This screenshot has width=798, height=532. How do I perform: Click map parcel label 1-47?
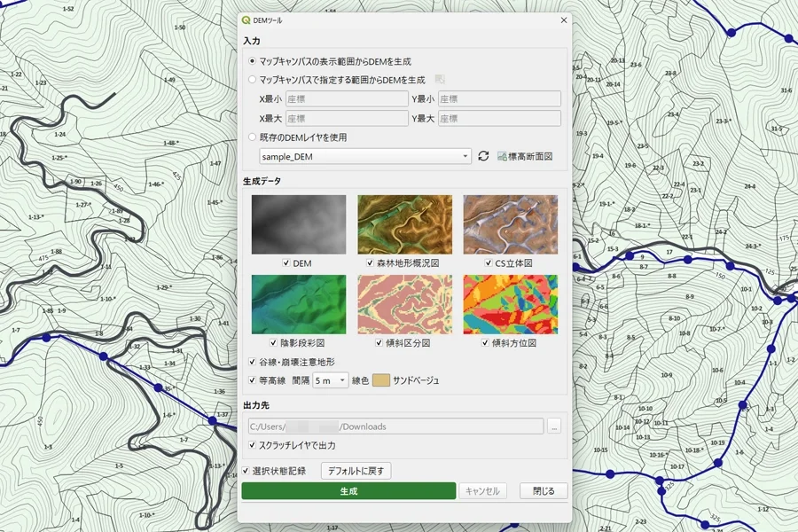[215, 163]
